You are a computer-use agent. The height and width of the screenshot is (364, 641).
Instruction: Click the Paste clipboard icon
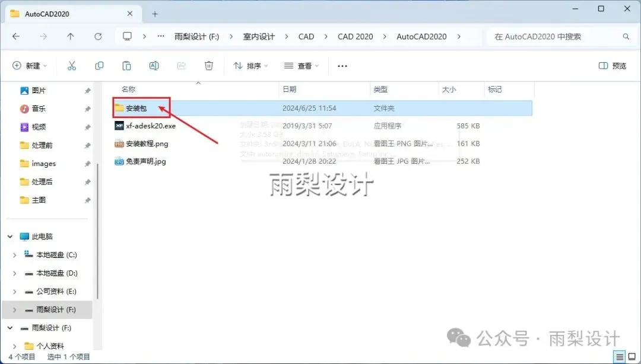pyautogui.click(x=127, y=66)
